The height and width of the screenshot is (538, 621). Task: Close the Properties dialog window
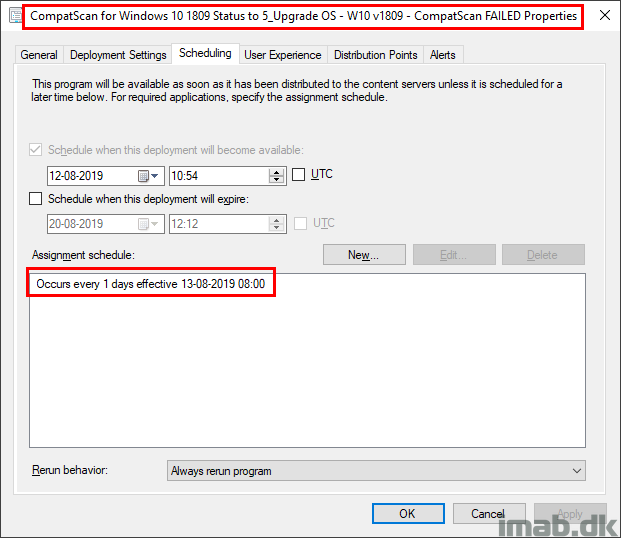(x=604, y=16)
